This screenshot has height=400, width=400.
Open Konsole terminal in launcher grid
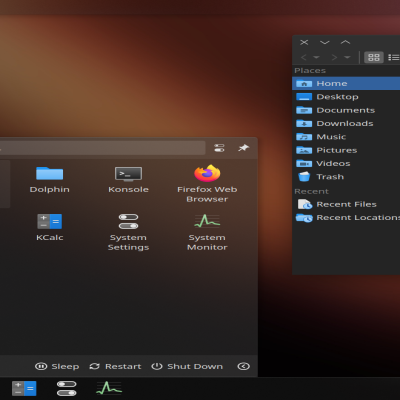coord(128,180)
